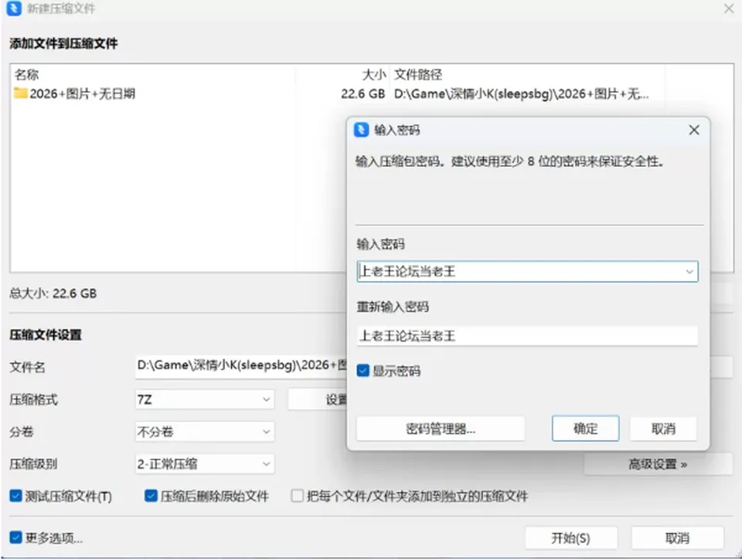742x560 pixels.
Task: Click the 名称 column header
Action: pos(26,74)
